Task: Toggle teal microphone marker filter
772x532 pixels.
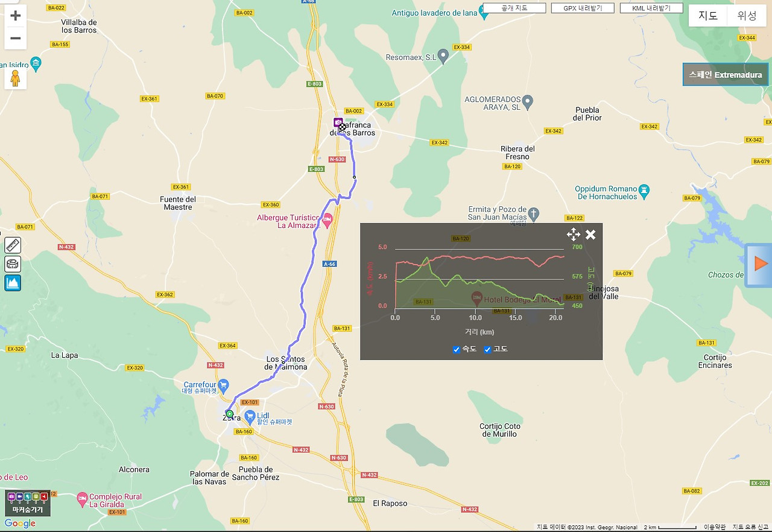Action: [x=27, y=496]
